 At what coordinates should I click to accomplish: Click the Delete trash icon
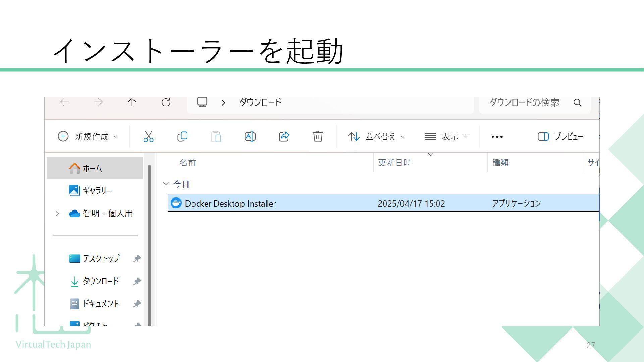point(317,137)
